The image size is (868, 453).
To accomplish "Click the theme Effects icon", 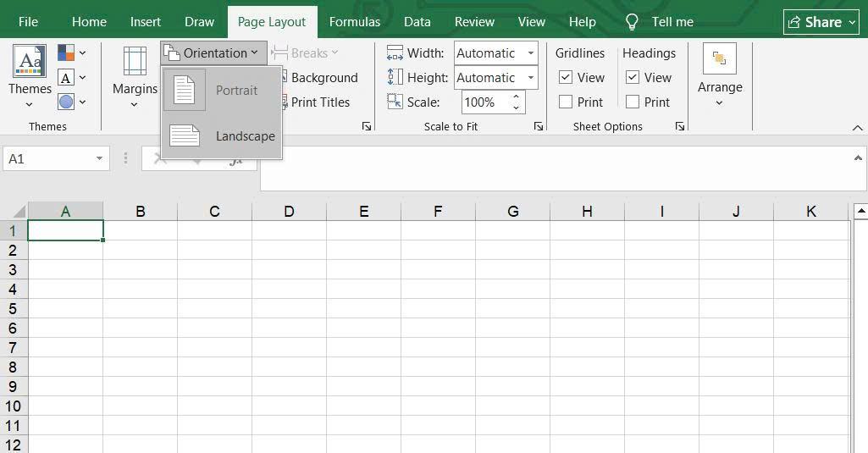I will click(x=66, y=102).
